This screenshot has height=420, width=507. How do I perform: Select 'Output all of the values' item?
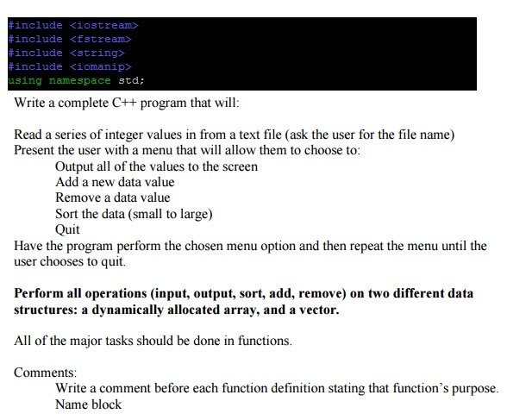point(157,166)
